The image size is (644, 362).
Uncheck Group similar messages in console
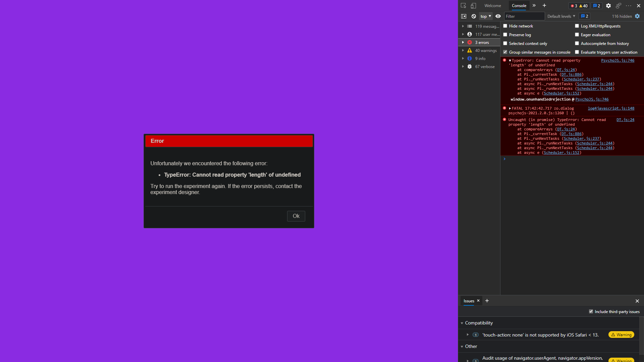505,52
